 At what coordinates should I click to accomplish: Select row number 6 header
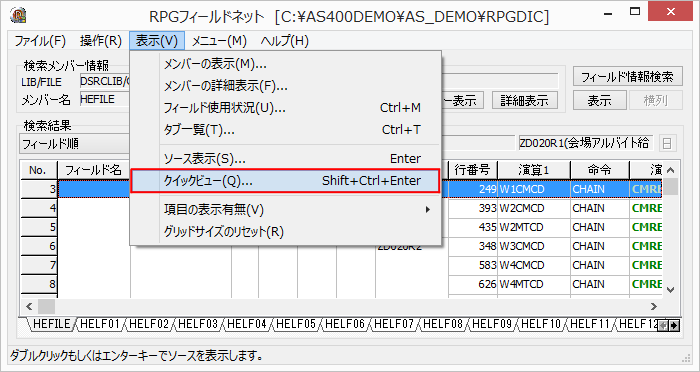pos(39,246)
